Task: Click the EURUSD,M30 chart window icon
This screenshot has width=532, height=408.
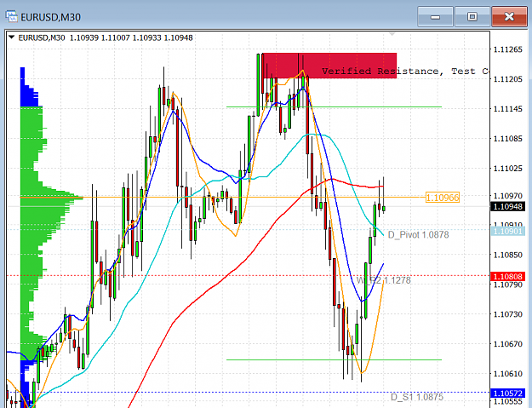Action: tap(11, 16)
